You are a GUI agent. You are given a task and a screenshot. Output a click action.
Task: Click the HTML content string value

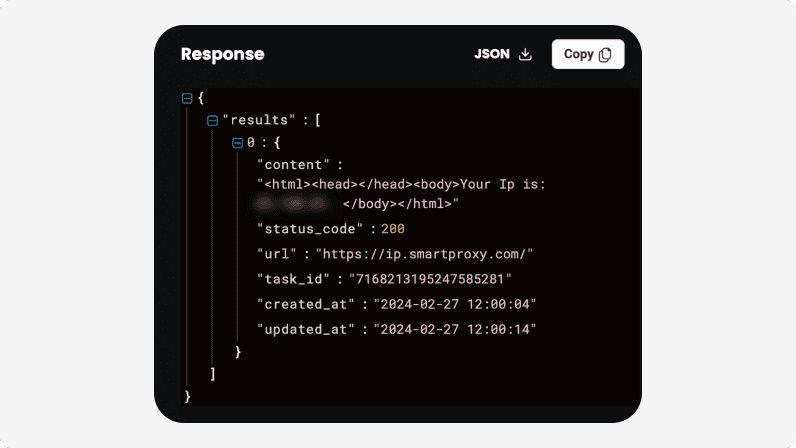(x=402, y=185)
